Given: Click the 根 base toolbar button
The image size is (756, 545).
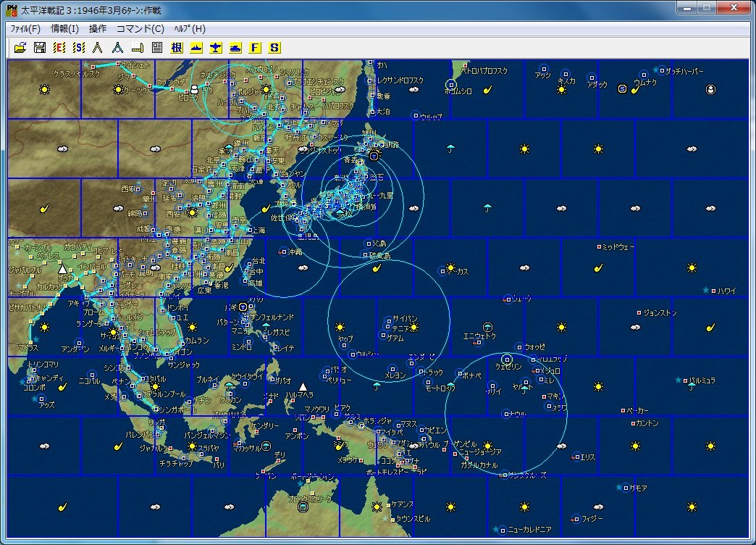Looking at the screenshot, I should [177, 48].
